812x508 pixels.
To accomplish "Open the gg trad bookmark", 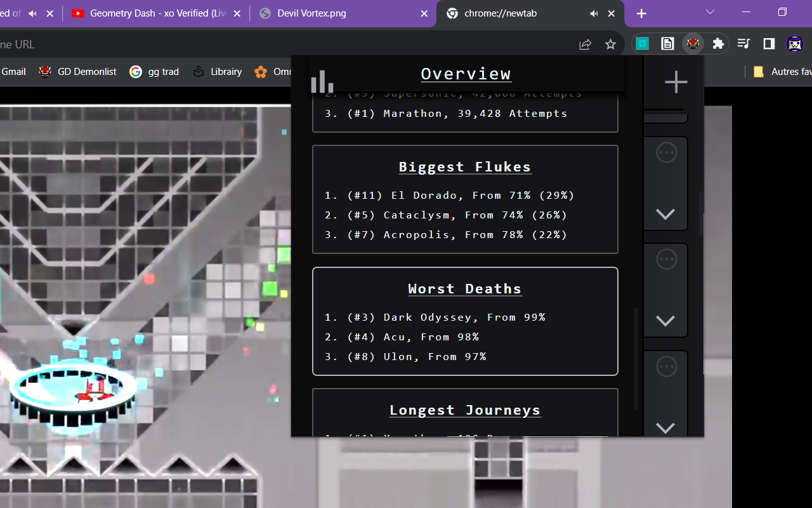I will [154, 72].
